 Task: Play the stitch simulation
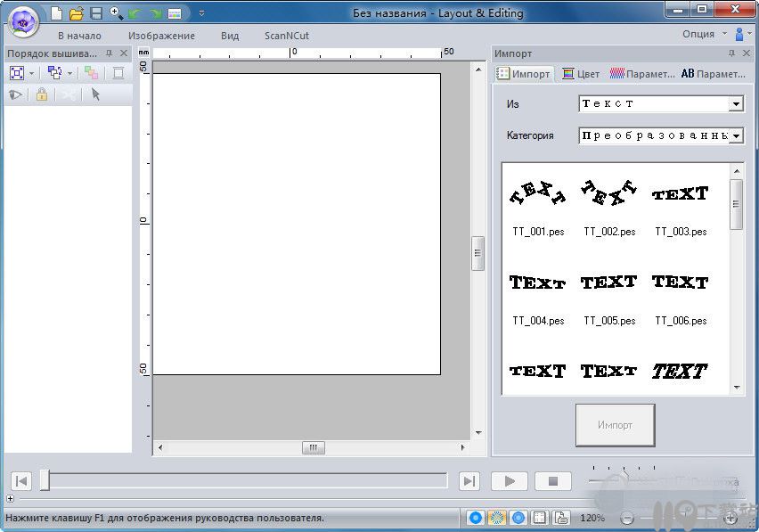pyautogui.click(x=510, y=481)
